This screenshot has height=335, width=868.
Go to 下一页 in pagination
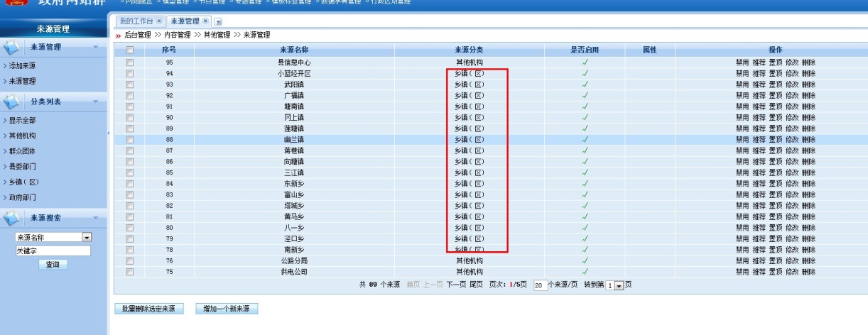[x=456, y=284]
